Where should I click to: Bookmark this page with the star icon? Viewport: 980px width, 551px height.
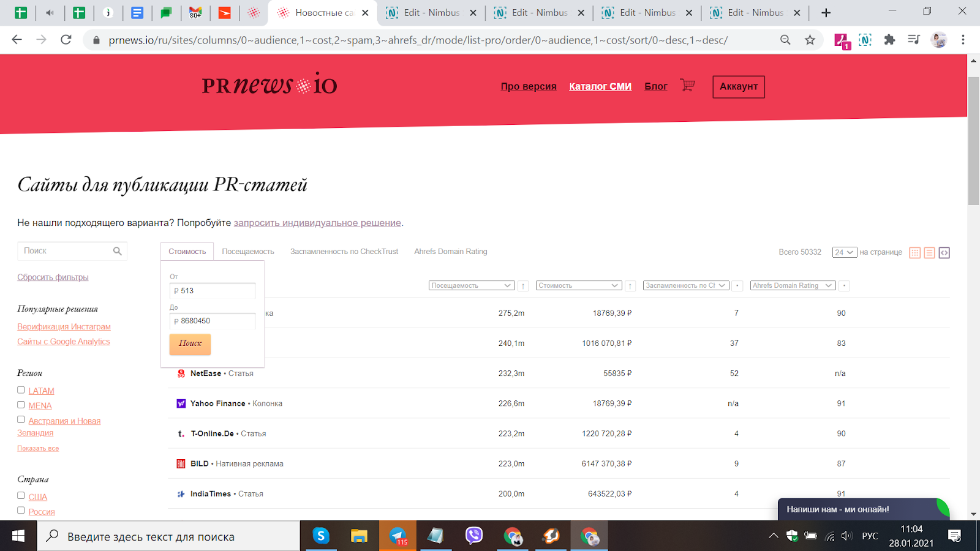(810, 40)
